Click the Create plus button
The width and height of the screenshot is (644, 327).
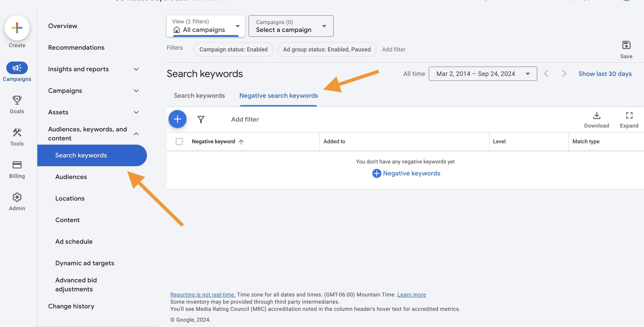coord(17,28)
